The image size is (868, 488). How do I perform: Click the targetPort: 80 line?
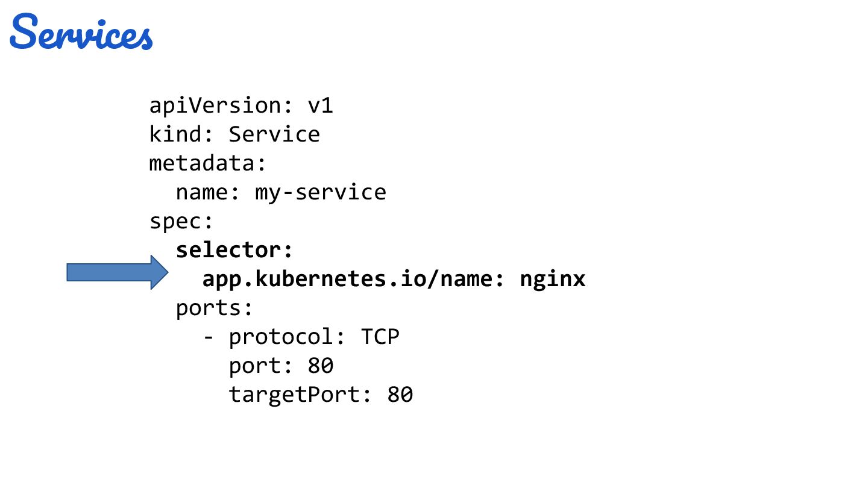coord(321,395)
